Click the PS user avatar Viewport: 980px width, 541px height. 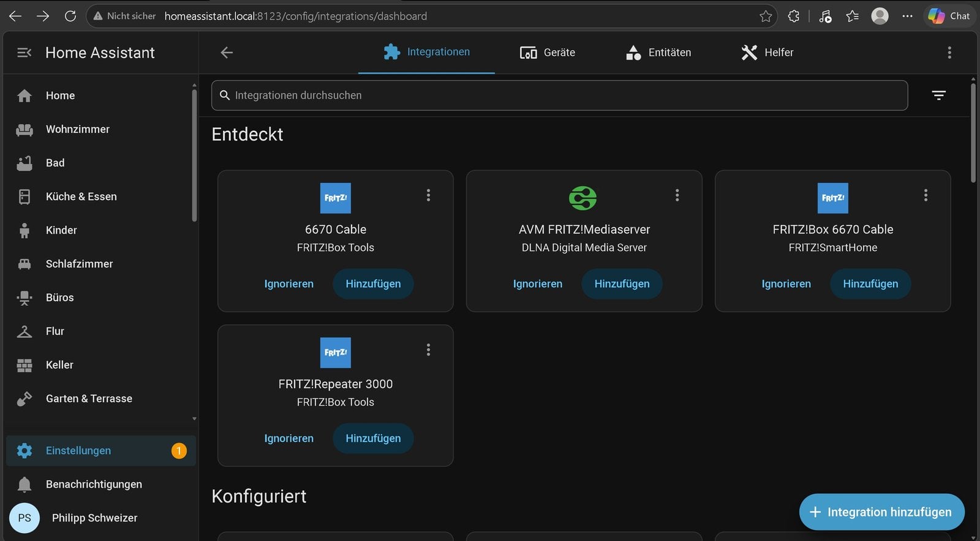tap(24, 518)
